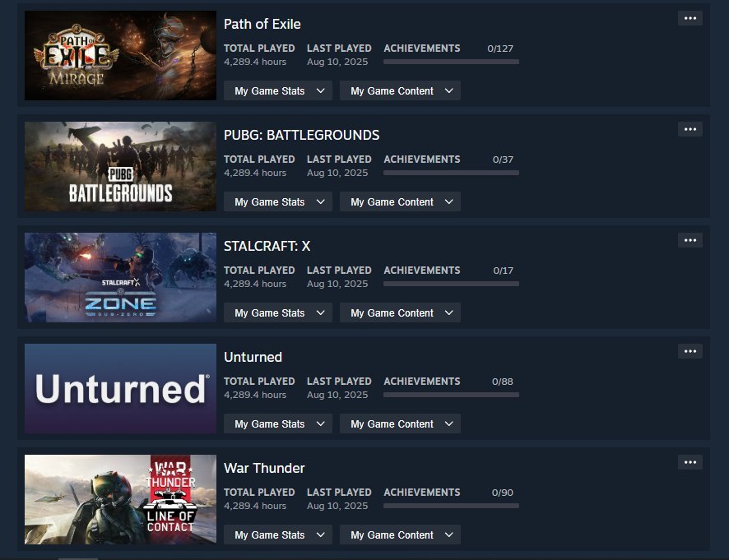
Task: Expand My Game Stats for STALCRAFT: X
Action: click(278, 312)
